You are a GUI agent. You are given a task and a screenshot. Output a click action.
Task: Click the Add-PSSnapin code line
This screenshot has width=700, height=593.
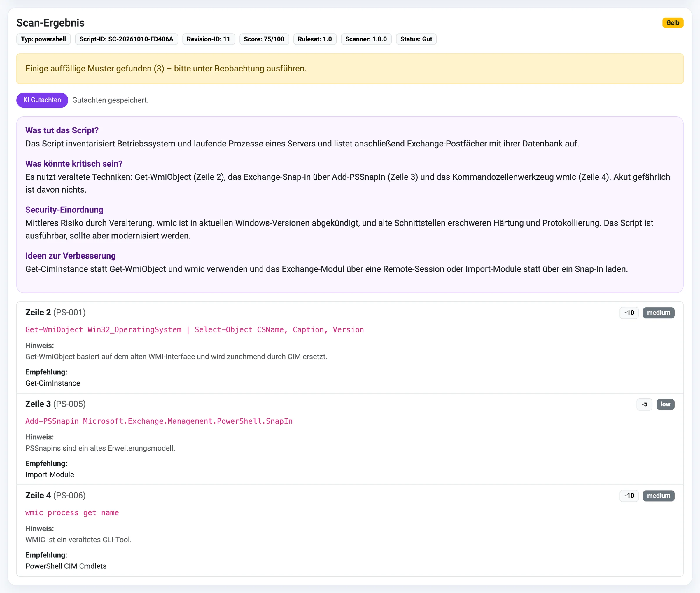pos(159,421)
